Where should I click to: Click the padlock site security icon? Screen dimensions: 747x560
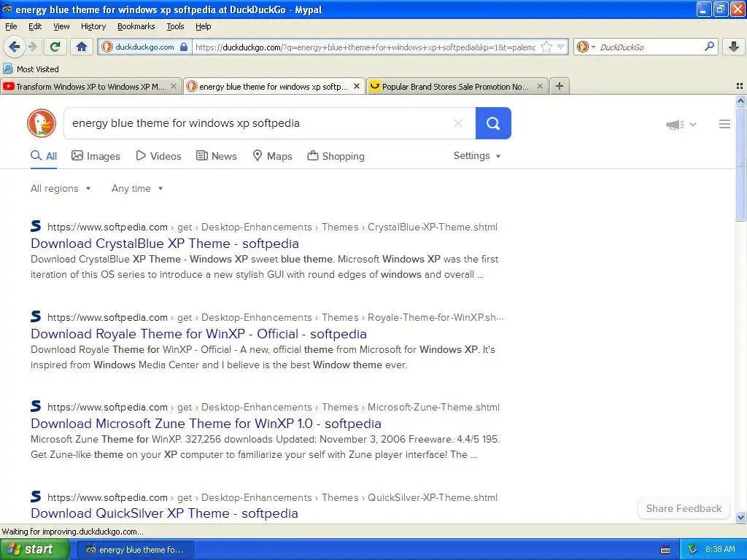(x=184, y=47)
